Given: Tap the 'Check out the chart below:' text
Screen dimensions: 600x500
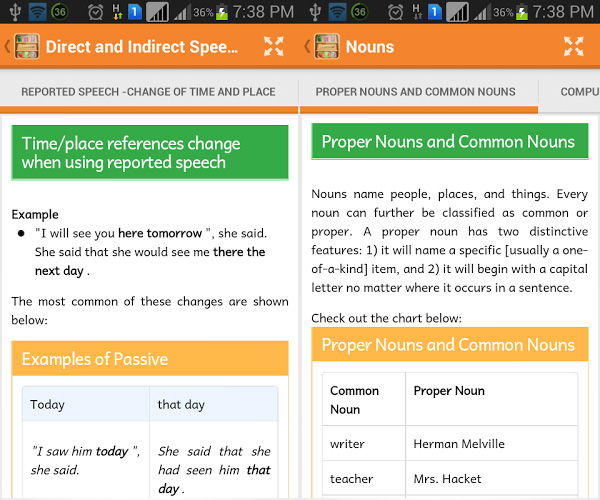Looking at the screenshot, I should point(386,318).
